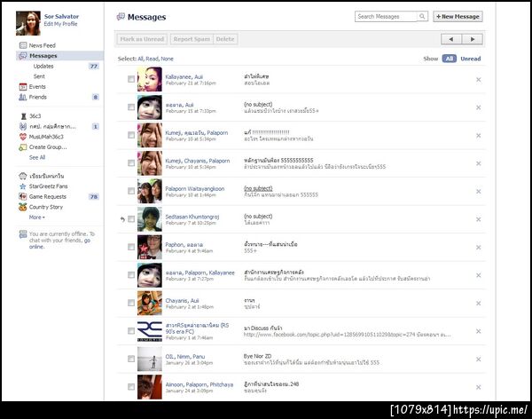Image resolution: width=532 pixels, height=419 pixels.
Task: Open the Game Requests icon
Action: [23, 196]
